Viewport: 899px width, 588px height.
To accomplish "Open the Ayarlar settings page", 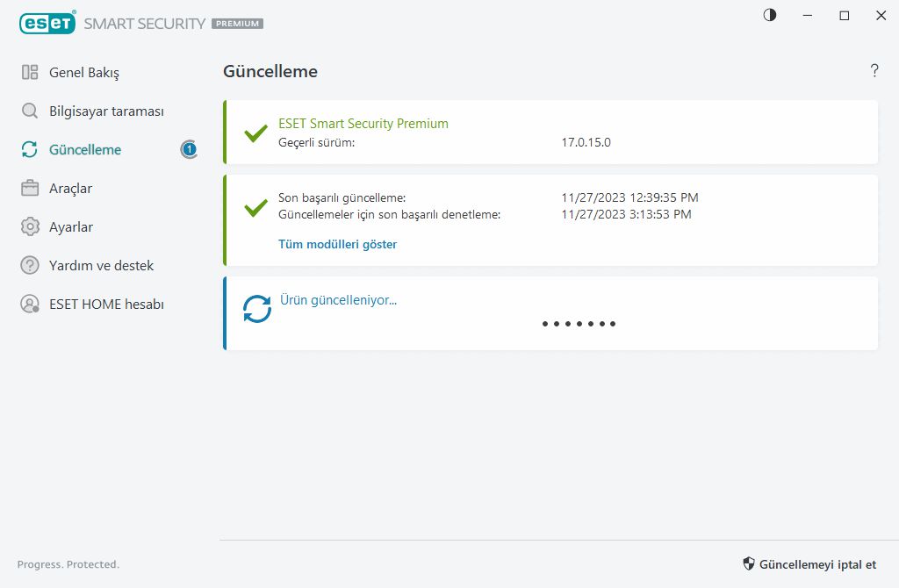I will 71,227.
